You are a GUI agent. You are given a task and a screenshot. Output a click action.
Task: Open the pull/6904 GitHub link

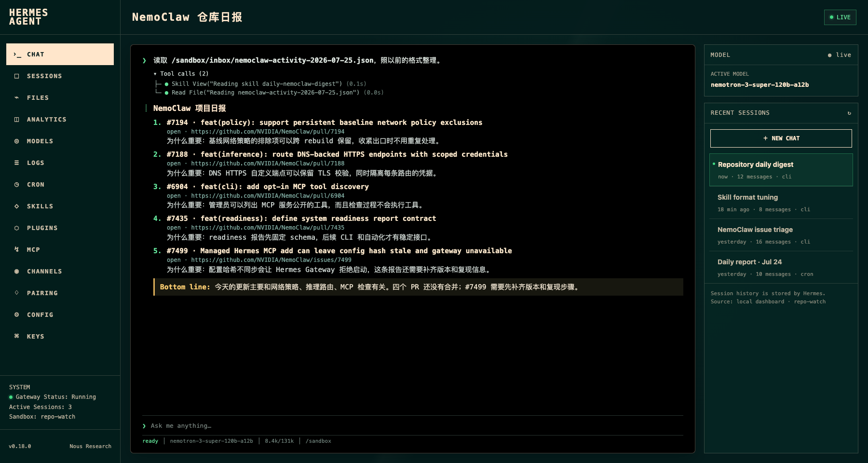tap(268, 196)
